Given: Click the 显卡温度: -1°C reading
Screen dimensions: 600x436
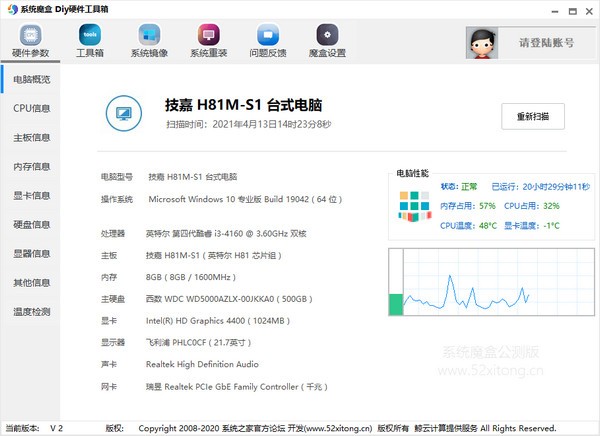Looking at the screenshot, I should [x=532, y=226].
